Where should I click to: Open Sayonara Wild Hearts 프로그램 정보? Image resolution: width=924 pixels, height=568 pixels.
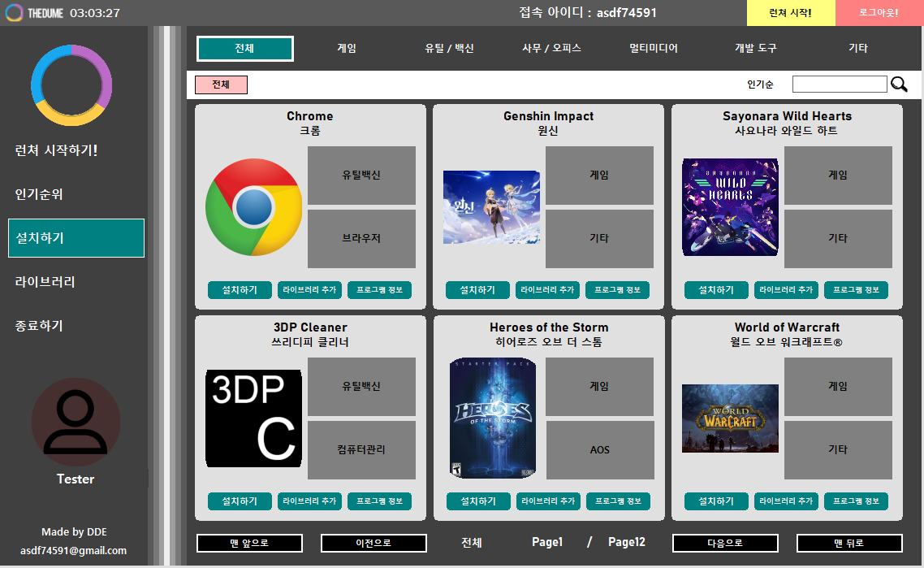coord(857,290)
